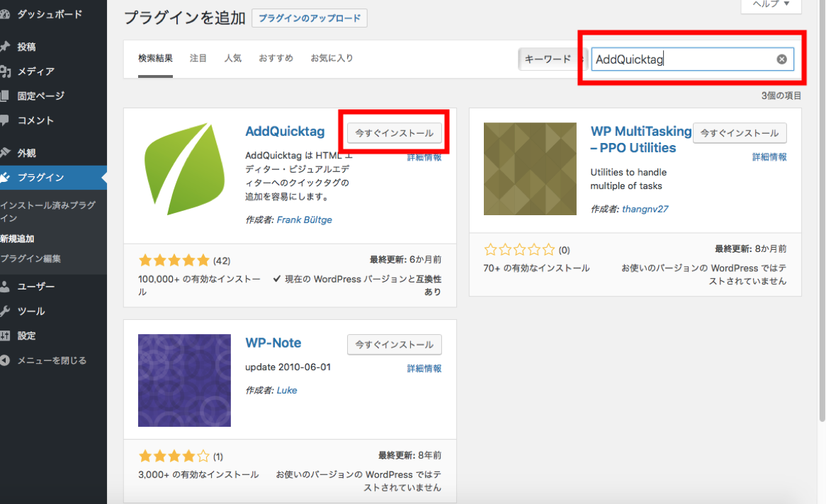This screenshot has width=826, height=504.
Task: Open 詳細情報 link for WP-Note
Action: click(x=424, y=369)
